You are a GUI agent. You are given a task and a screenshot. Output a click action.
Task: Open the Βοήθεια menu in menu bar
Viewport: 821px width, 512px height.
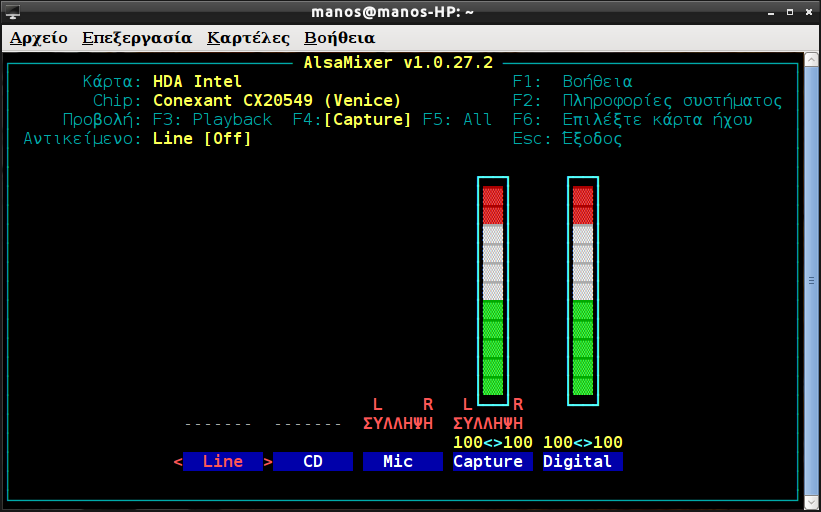(339, 38)
